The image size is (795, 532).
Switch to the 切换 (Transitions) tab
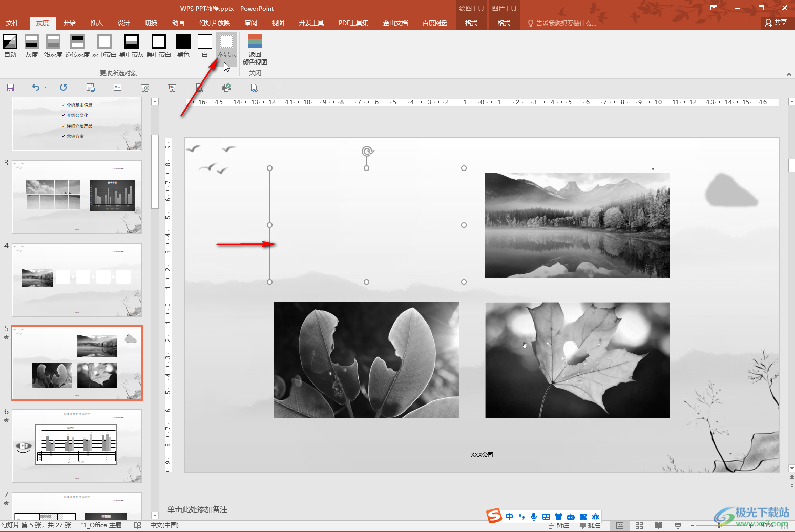click(x=151, y=23)
